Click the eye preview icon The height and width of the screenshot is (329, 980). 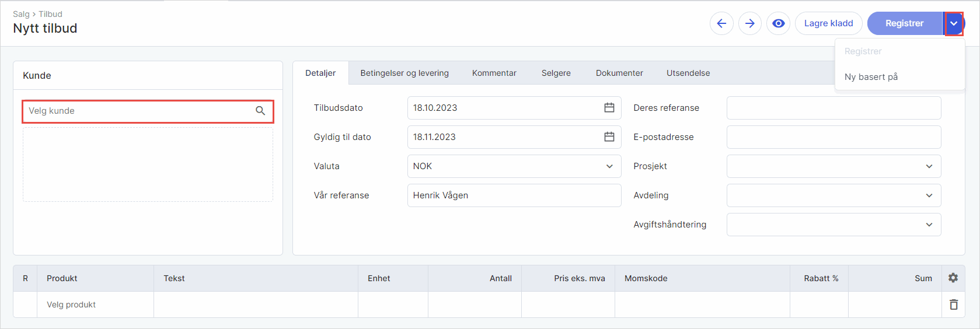pos(778,23)
